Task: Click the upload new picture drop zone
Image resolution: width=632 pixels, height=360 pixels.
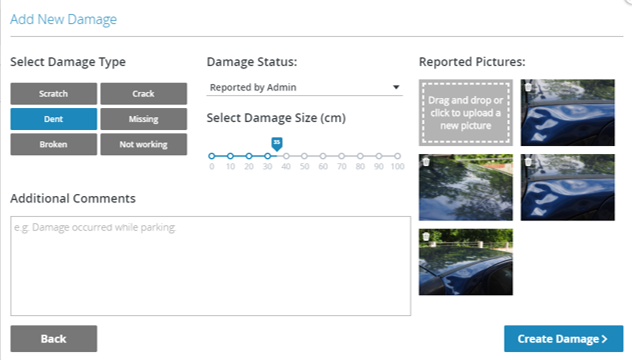Action: pos(466,113)
